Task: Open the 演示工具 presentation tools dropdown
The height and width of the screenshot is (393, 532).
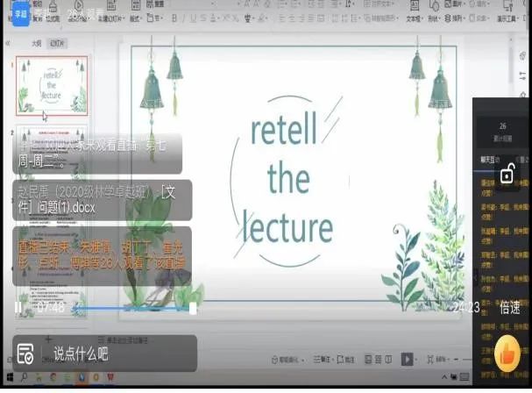Action: pos(507,18)
